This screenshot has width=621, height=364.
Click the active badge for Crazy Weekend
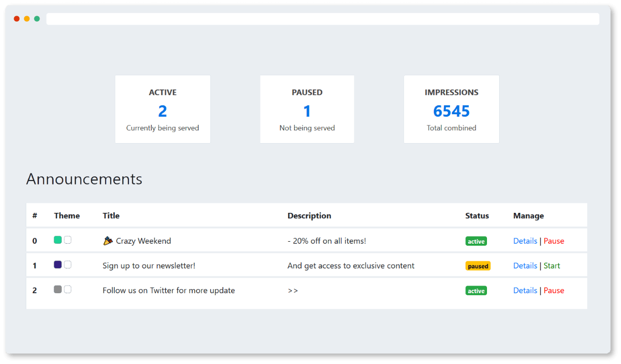pyautogui.click(x=476, y=242)
